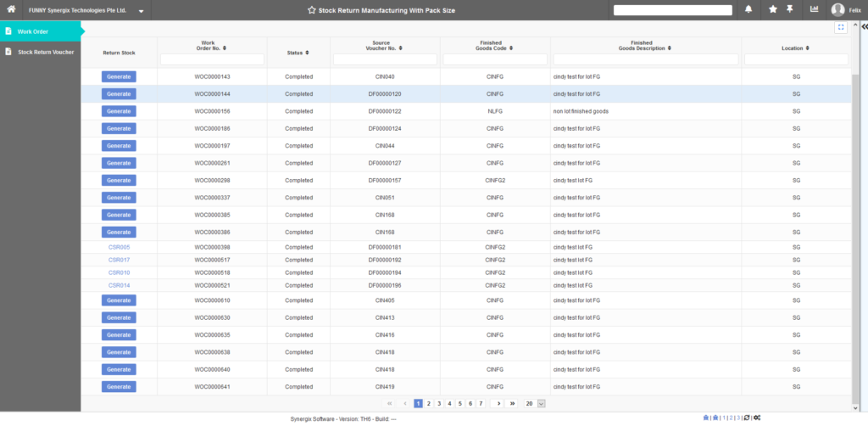Open the notifications bell

[748, 9]
